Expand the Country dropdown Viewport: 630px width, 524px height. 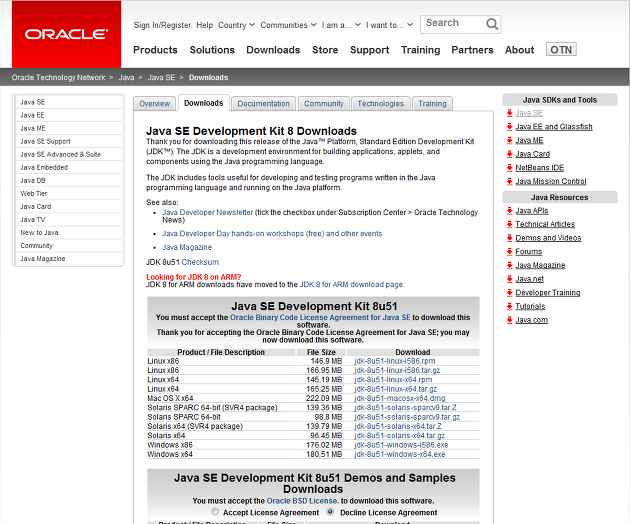[x=236, y=25]
